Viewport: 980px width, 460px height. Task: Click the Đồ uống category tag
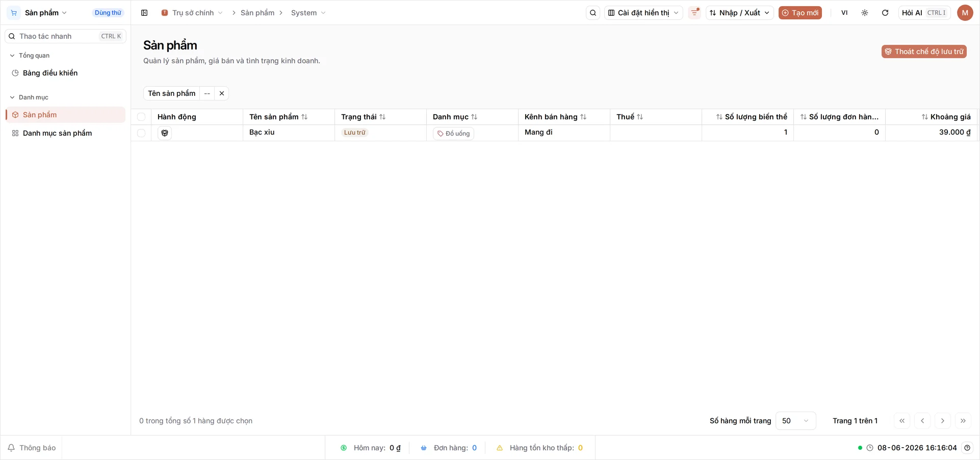pos(453,134)
